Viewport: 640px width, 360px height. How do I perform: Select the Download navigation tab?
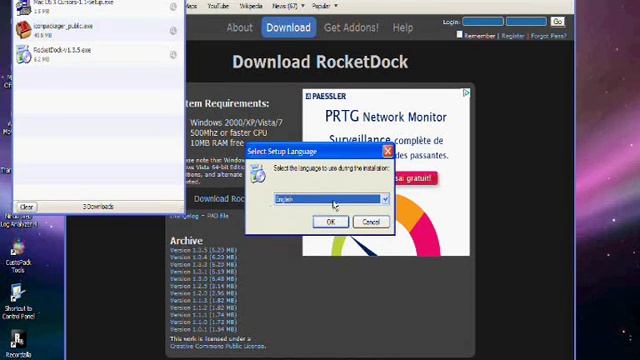coord(289,27)
